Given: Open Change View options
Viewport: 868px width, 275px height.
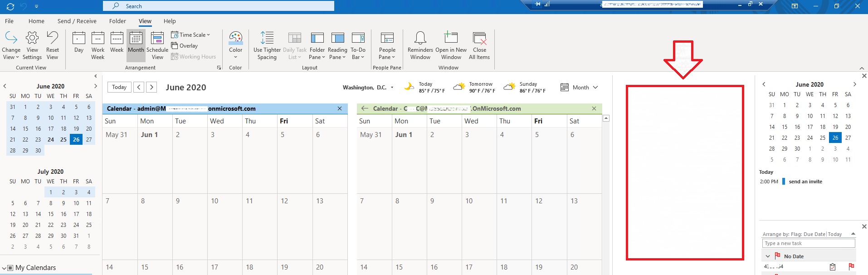Looking at the screenshot, I should [x=11, y=45].
